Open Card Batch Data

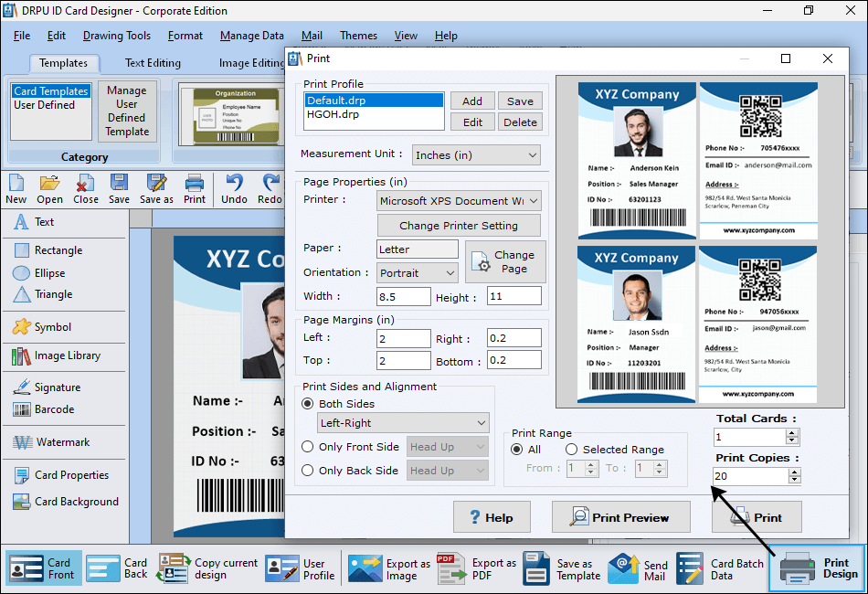click(x=720, y=569)
